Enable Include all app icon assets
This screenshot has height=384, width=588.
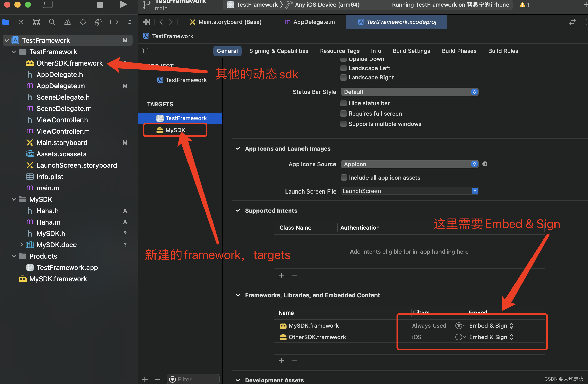(344, 178)
